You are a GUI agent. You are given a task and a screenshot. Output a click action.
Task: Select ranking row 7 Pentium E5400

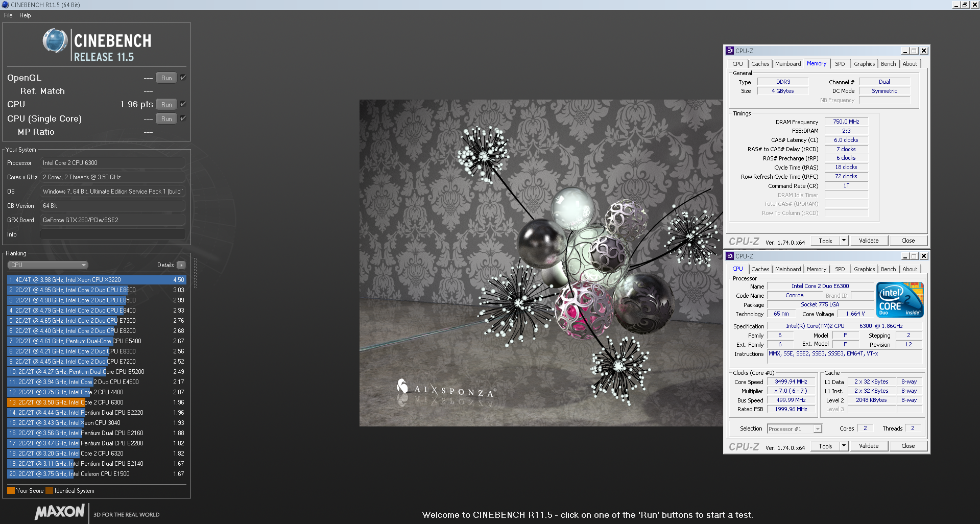[x=97, y=341]
